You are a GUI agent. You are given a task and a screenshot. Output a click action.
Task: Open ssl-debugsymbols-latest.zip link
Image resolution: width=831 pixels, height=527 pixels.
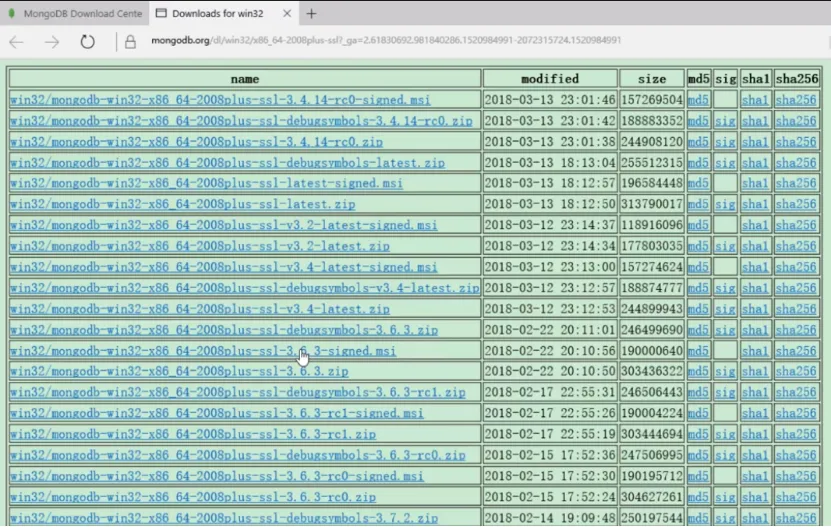[227, 163]
